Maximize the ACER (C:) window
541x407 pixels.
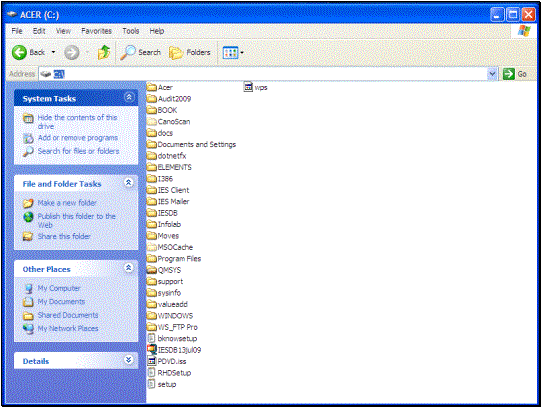[x=513, y=15]
